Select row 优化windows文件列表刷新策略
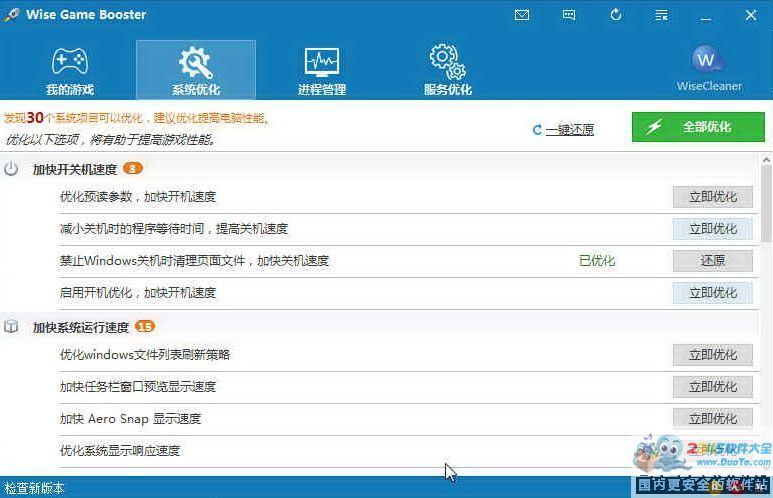 409,355
